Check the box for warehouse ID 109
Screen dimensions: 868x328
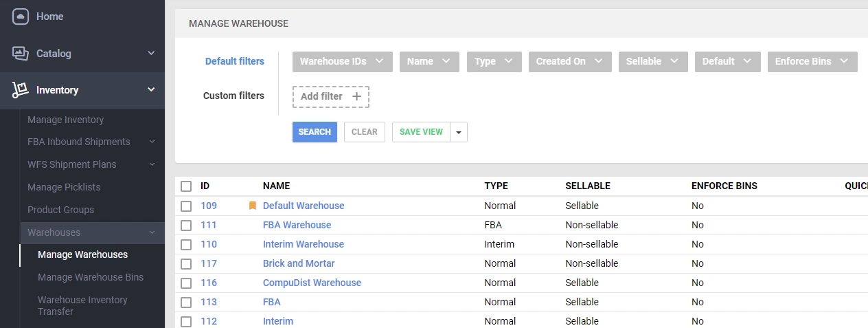point(186,206)
